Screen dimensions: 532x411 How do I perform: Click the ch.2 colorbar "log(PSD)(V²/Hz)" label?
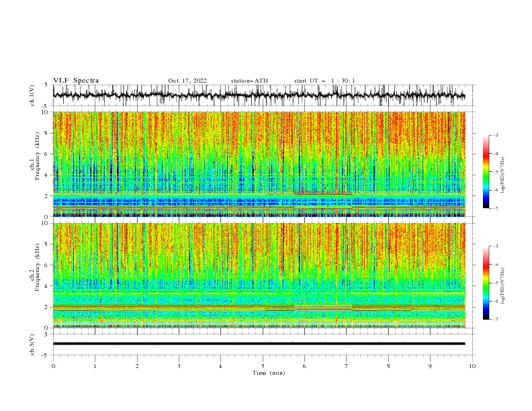tap(503, 285)
